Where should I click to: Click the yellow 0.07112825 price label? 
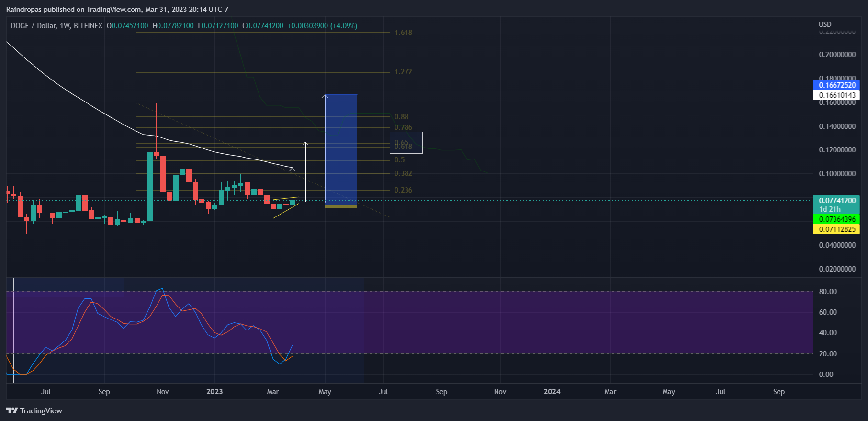click(836, 229)
